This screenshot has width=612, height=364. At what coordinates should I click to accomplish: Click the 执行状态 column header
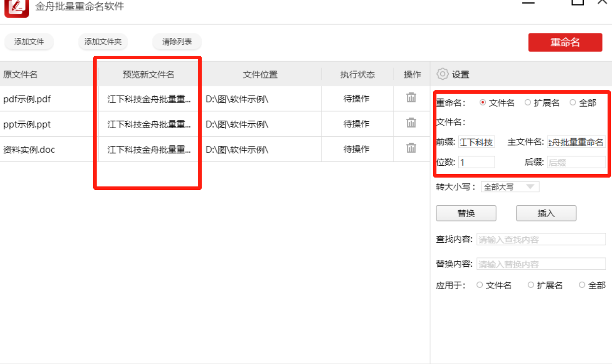click(358, 74)
